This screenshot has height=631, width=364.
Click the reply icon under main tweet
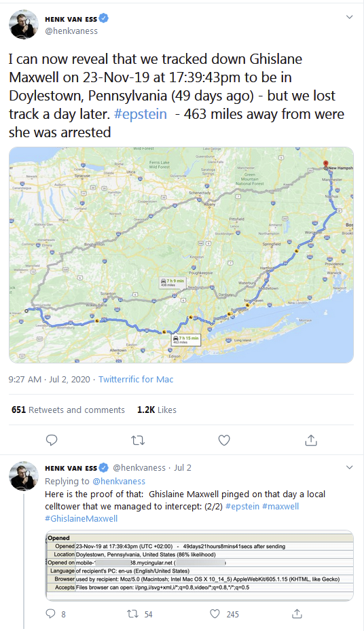(x=52, y=440)
